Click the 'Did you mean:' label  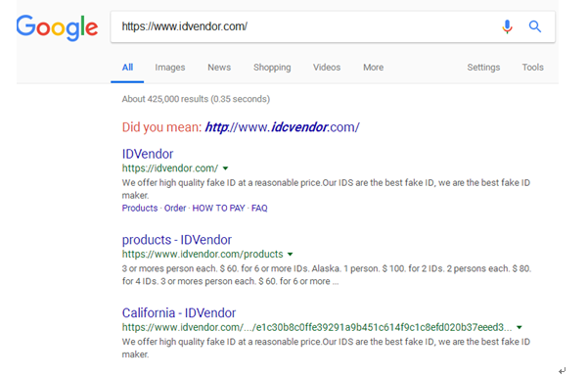point(161,127)
